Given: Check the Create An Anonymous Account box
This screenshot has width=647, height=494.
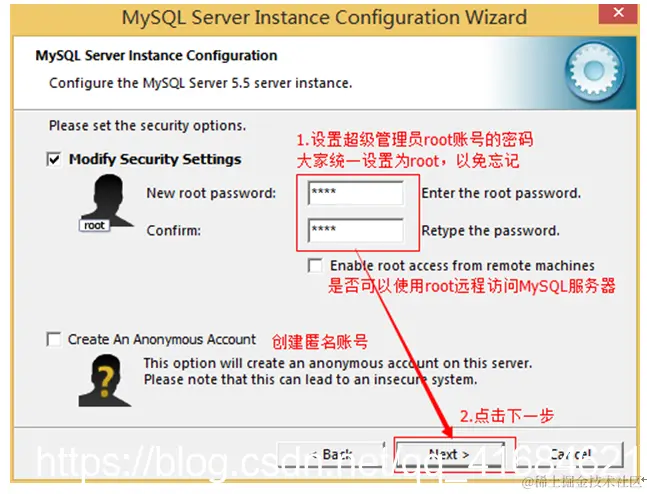Looking at the screenshot, I should [54, 339].
